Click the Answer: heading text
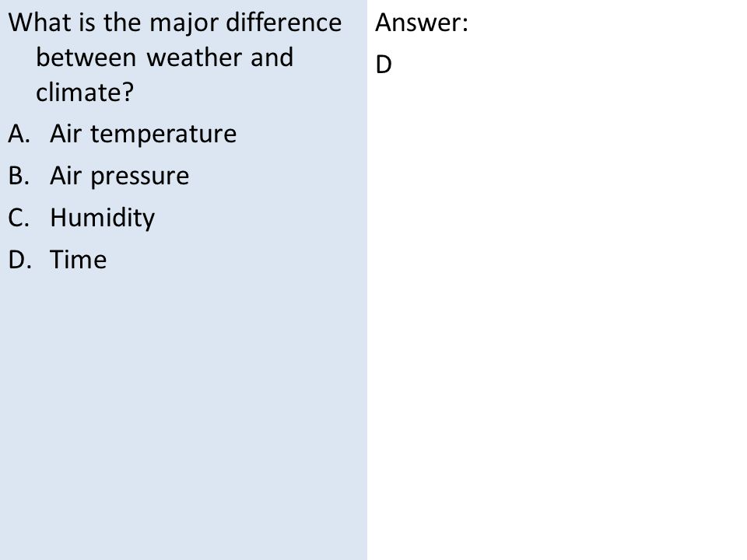The image size is (747, 560). point(422,23)
